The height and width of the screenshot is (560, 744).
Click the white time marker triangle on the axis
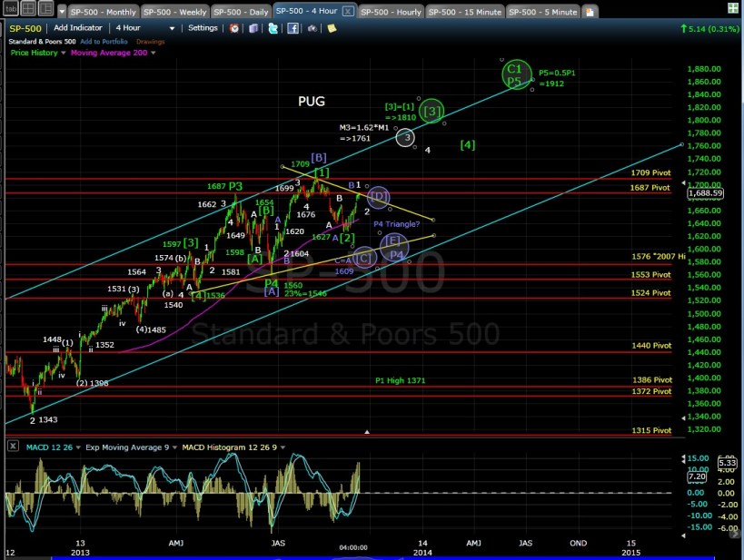click(367, 432)
